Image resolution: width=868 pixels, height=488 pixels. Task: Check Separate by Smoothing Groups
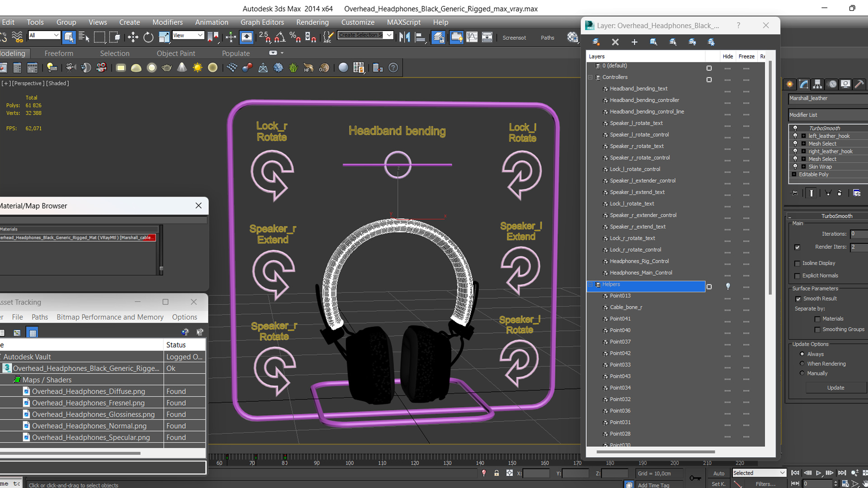pyautogui.click(x=817, y=330)
